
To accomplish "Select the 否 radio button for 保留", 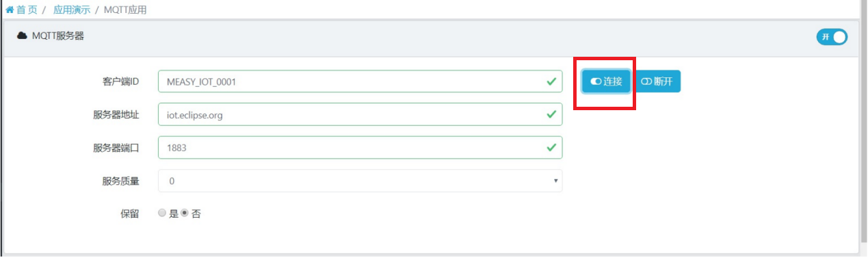I will tap(185, 214).
